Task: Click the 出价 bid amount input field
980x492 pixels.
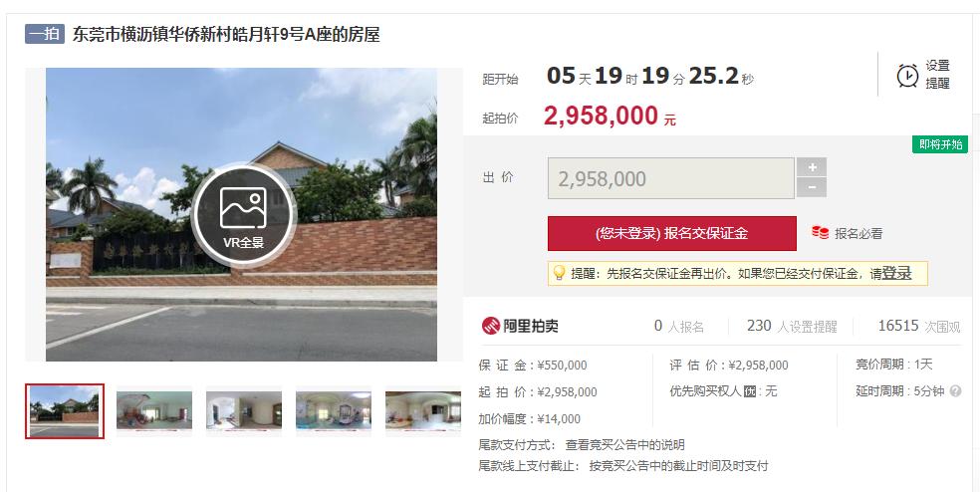Action: 670,179
